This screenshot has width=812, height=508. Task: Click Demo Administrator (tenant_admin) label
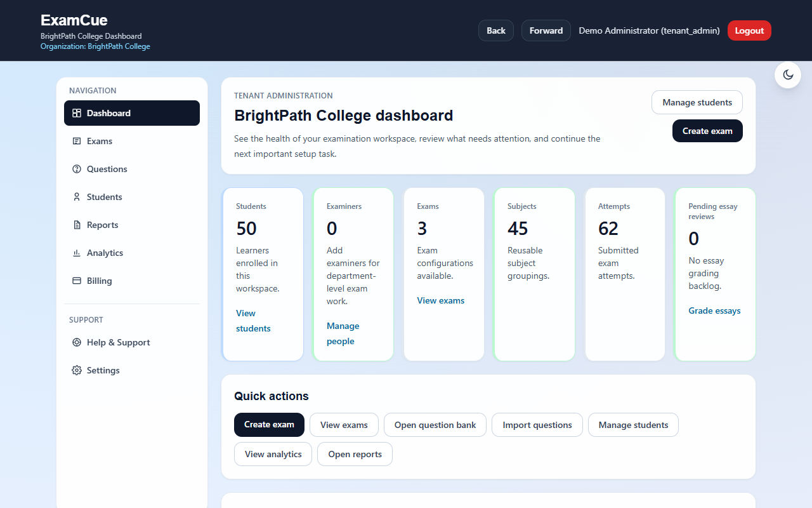(x=649, y=30)
